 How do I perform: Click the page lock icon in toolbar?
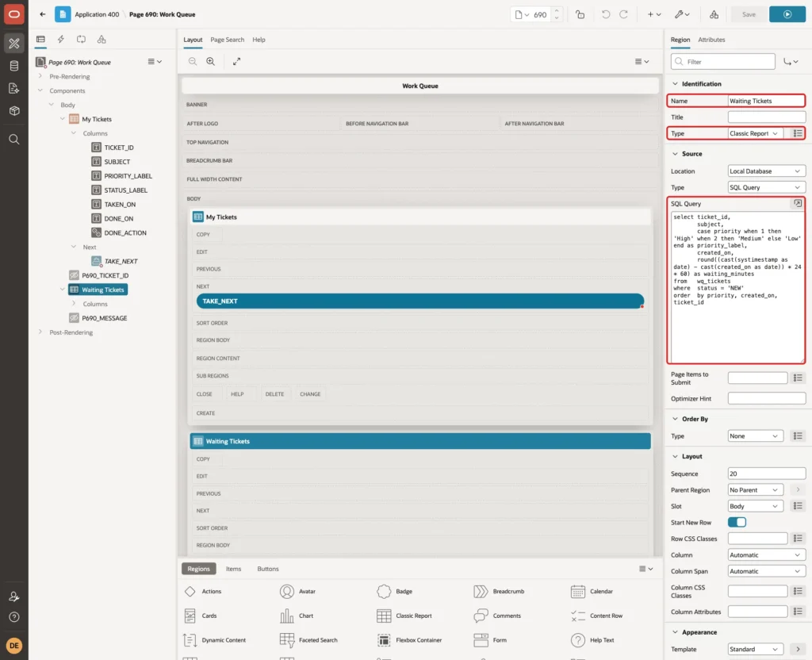[x=580, y=14]
